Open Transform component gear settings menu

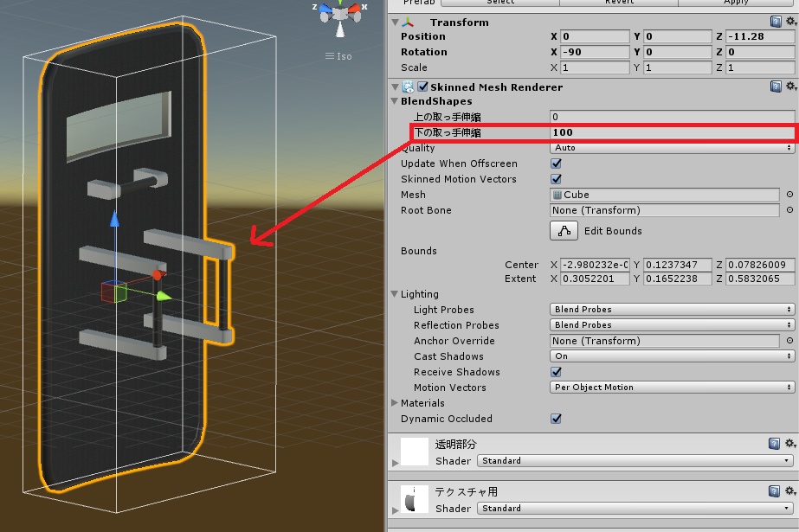click(x=791, y=22)
